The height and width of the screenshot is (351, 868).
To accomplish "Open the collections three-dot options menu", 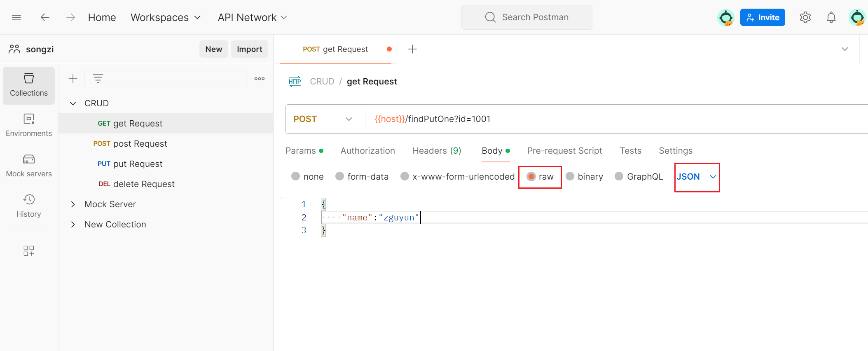I will click(260, 79).
